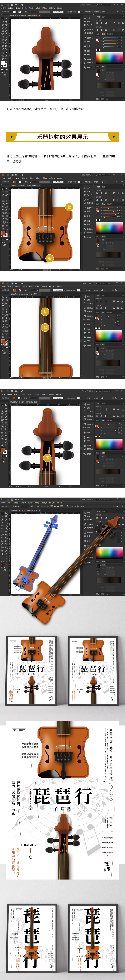Image resolution: width=125 pixels, height=980 pixels.
Task: Select the Selection tool in the first Illustrator window
Action: coord(3,19)
